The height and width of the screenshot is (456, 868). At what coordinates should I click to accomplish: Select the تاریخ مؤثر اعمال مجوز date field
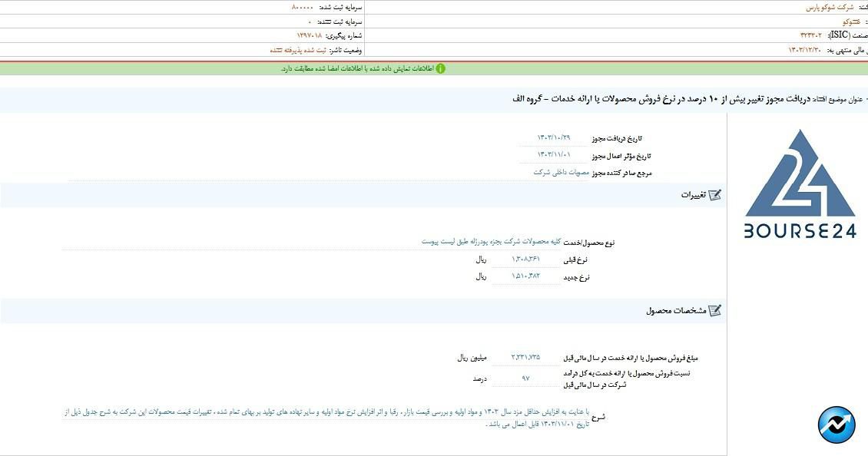[x=554, y=155]
